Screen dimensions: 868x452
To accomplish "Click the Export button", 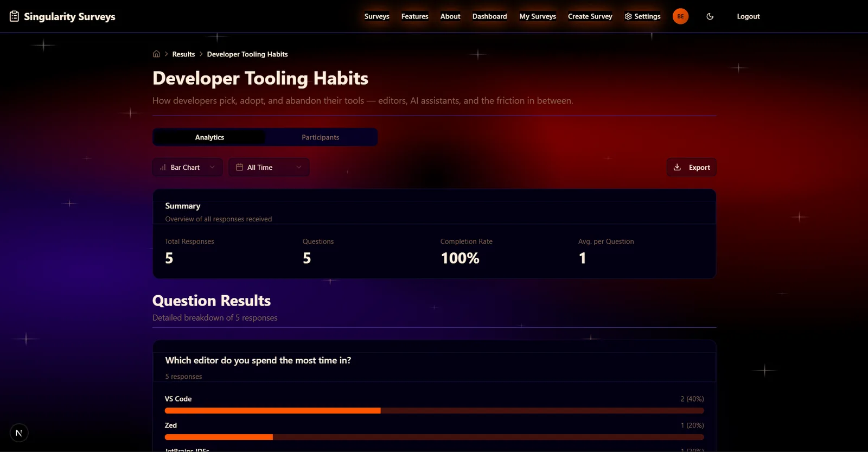I will (691, 167).
